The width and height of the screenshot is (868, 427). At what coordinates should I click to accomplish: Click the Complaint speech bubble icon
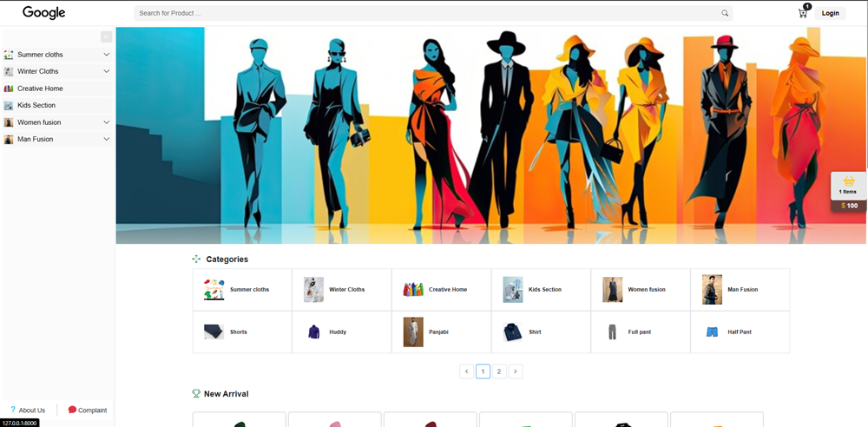coord(72,410)
